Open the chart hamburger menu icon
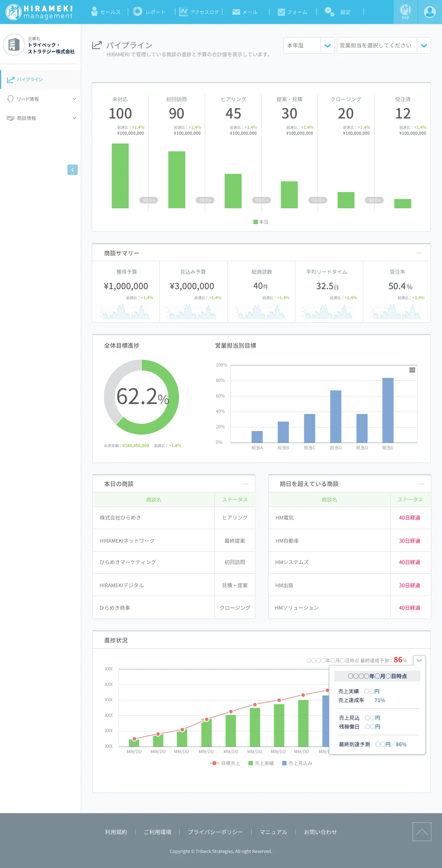The width and height of the screenshot is (442, 868). 412,370
